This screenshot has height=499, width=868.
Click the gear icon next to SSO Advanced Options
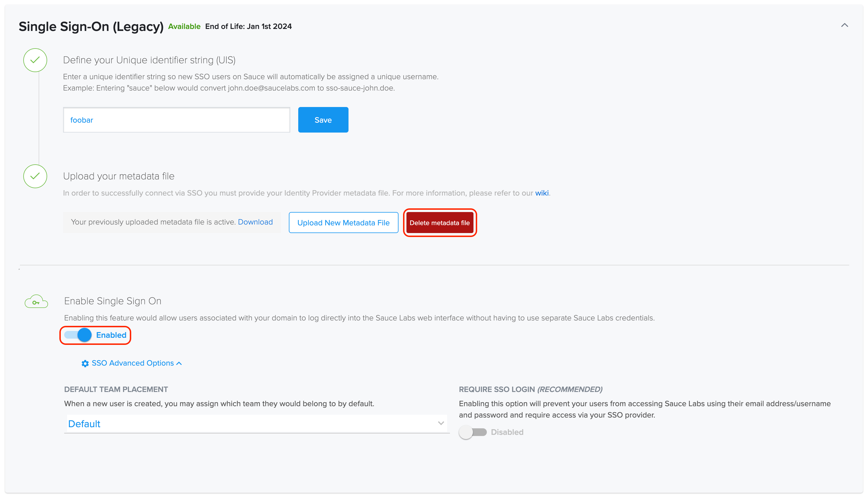(85, 363)
